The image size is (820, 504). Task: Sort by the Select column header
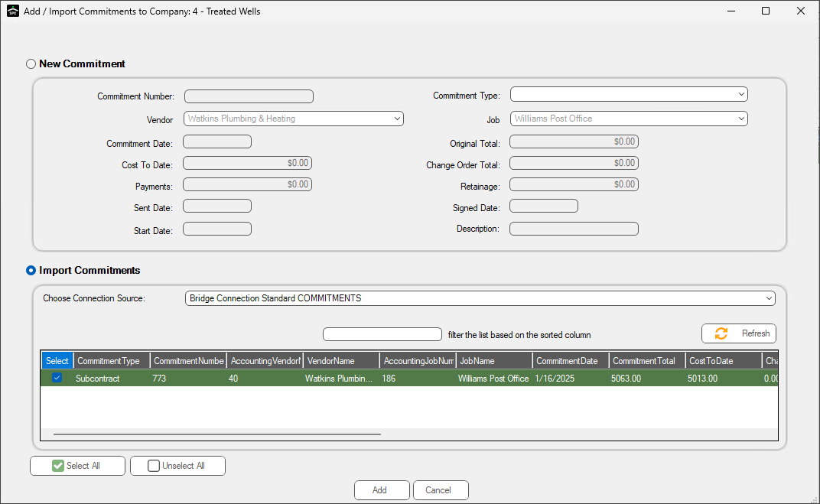tap(57, 361)
